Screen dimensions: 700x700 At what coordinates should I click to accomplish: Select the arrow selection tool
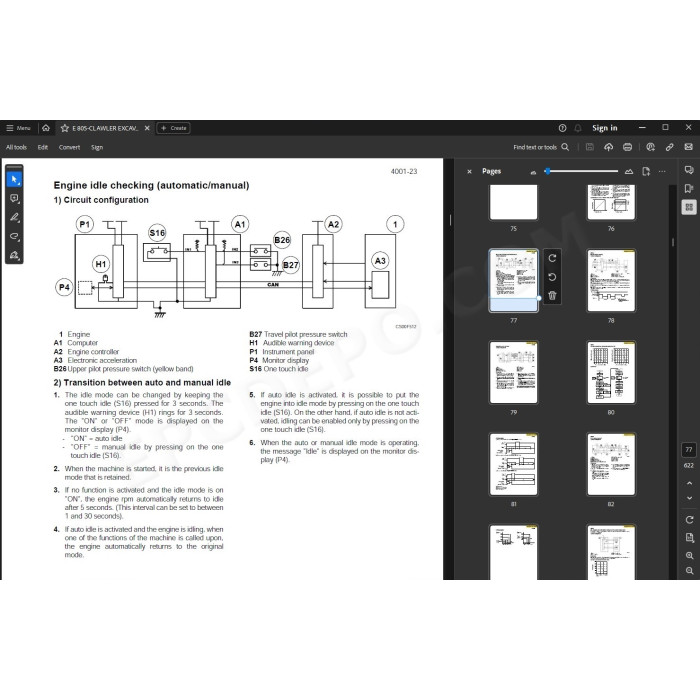point(14,179)
